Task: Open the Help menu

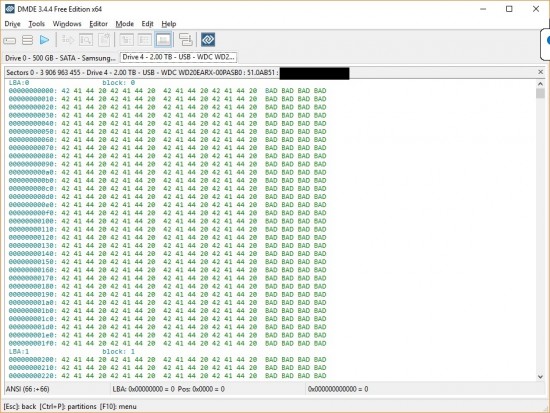Action: pyautogui.click(x=169, y=24)
